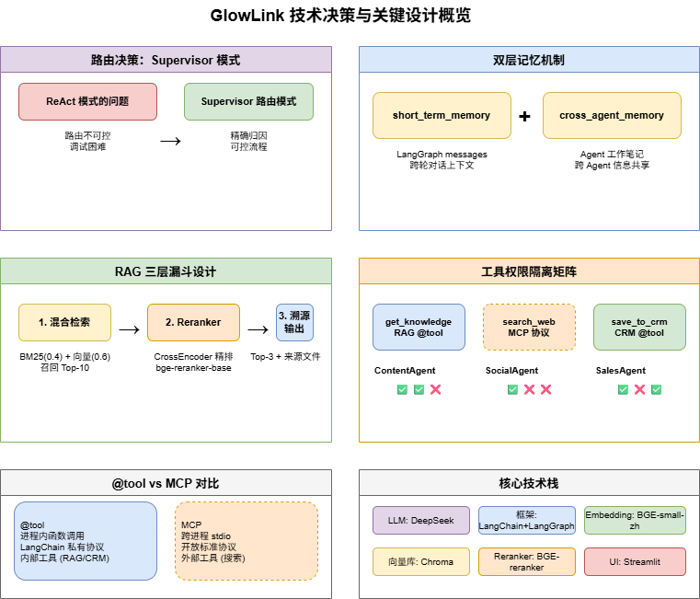700x599 pixels.
Task: Click the 核心技术栈 header
Action: (x=529, y=483)
